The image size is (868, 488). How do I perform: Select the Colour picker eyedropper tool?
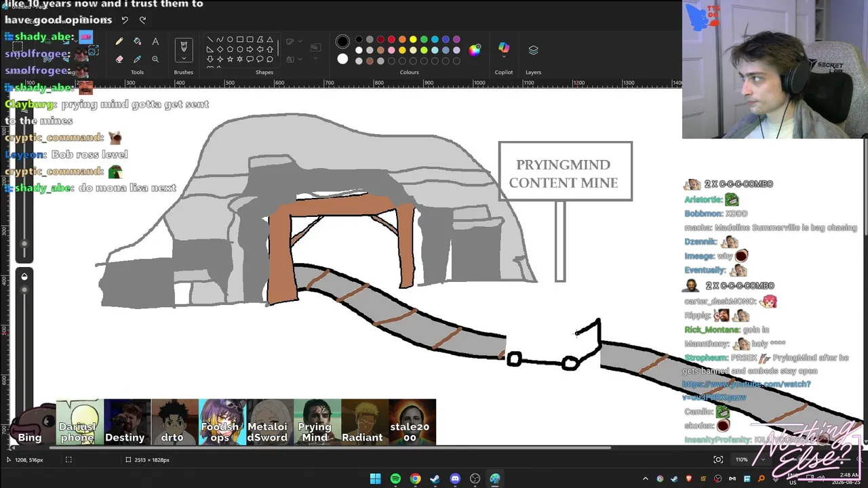137,59
